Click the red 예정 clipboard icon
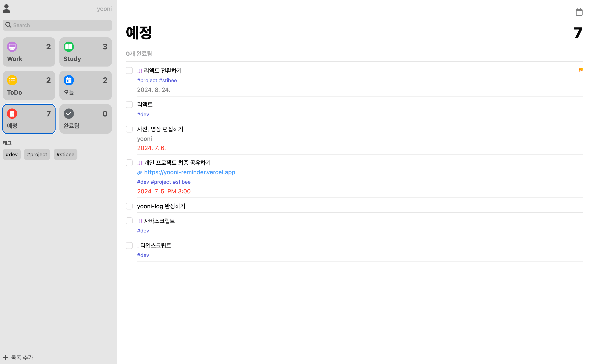Screen dimensions: 590x364 point(12,114)
